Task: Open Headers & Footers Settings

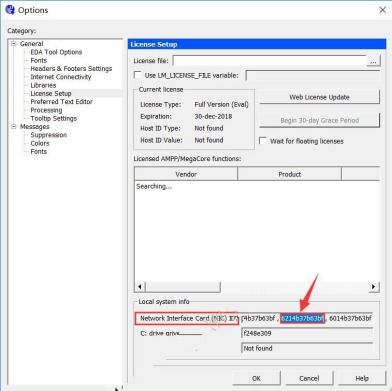Action: click(71, 69)
